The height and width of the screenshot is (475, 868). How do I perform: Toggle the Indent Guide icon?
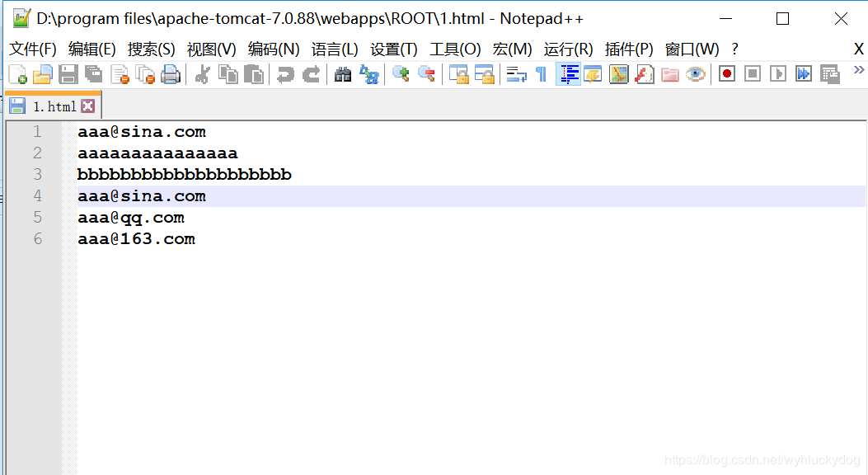pos(568,73)
